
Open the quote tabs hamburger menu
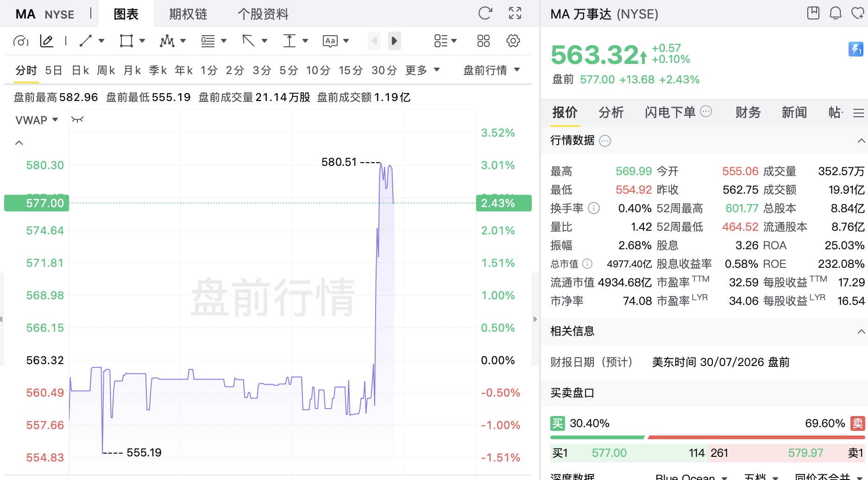tap(859, 113)
